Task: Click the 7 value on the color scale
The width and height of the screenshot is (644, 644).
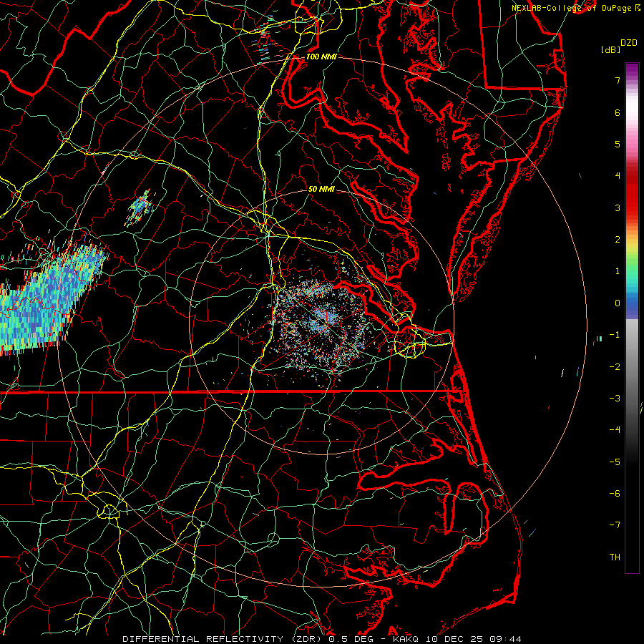Action: pyautogui.click(x=618, y=80)
